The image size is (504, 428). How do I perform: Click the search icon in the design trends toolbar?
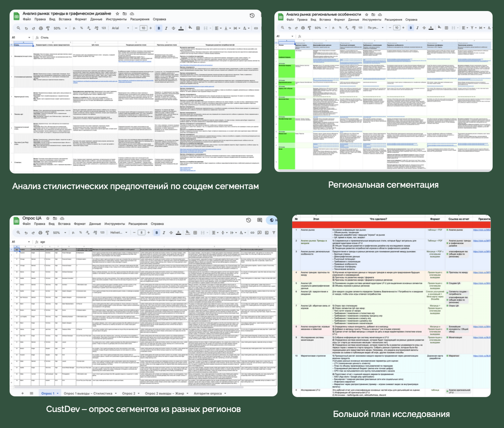coord(18,28)
